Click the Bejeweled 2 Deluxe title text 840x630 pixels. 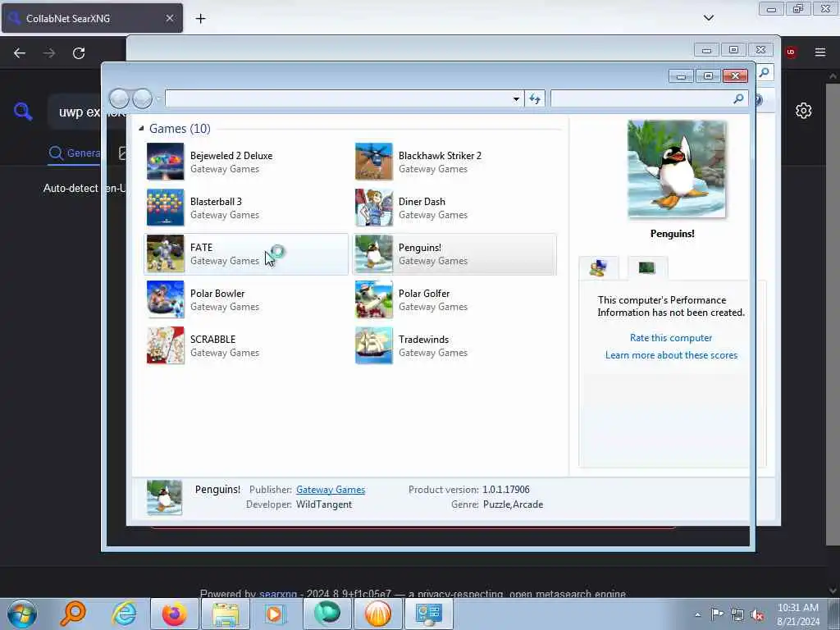(x=231, y=155)
